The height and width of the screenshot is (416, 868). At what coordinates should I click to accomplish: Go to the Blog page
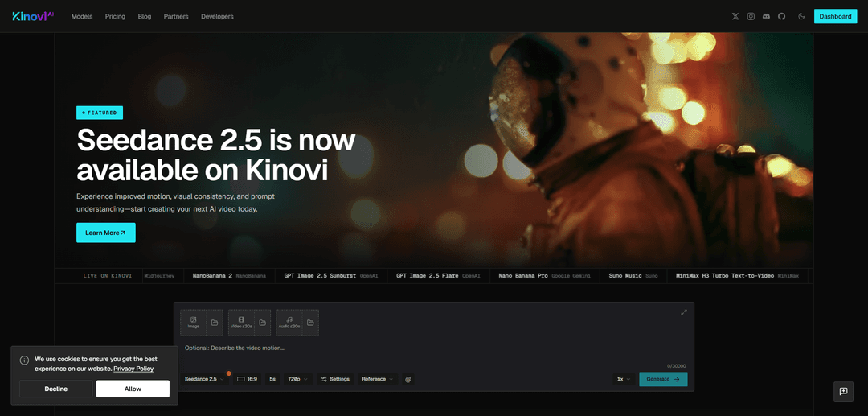[145, 17]
